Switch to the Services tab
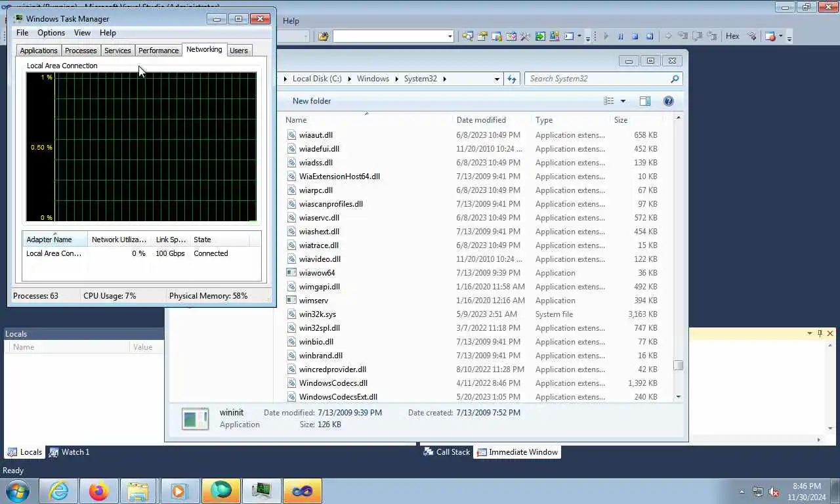This screenshot has width=840, height=504. (117, 51)
